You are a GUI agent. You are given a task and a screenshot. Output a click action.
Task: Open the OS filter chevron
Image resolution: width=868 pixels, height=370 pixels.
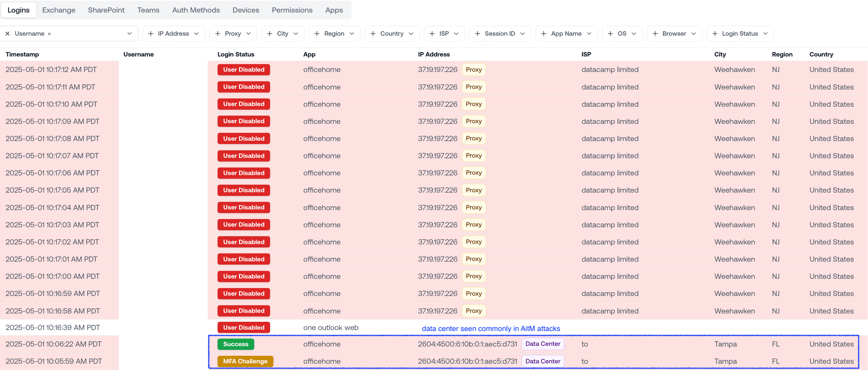(634, 34)
